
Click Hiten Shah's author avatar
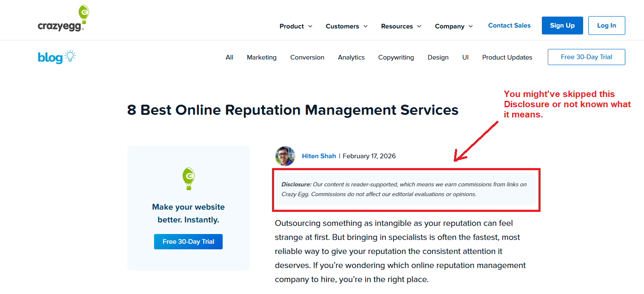coord(285,156)
